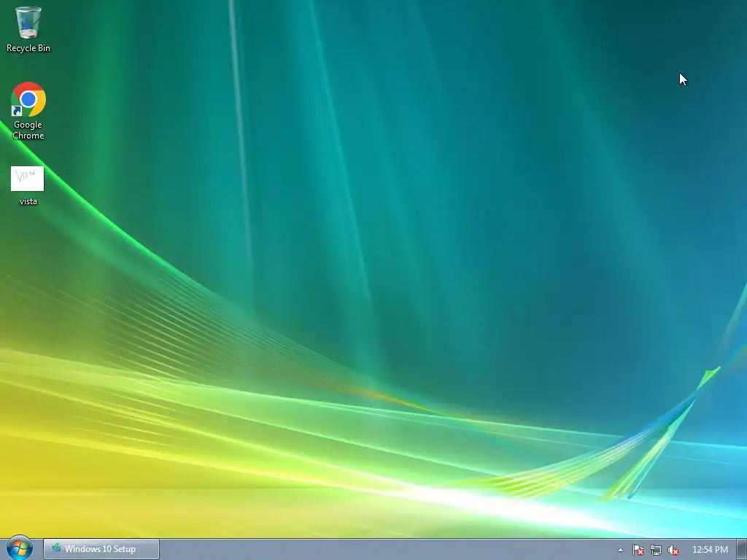Open the muted volume speaker icon
Viewport: 747px width, 560px height.
[x=673, y=550]
